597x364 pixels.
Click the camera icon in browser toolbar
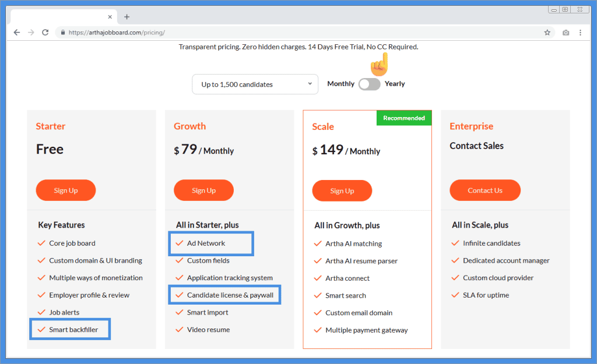(x=566, y=33)
